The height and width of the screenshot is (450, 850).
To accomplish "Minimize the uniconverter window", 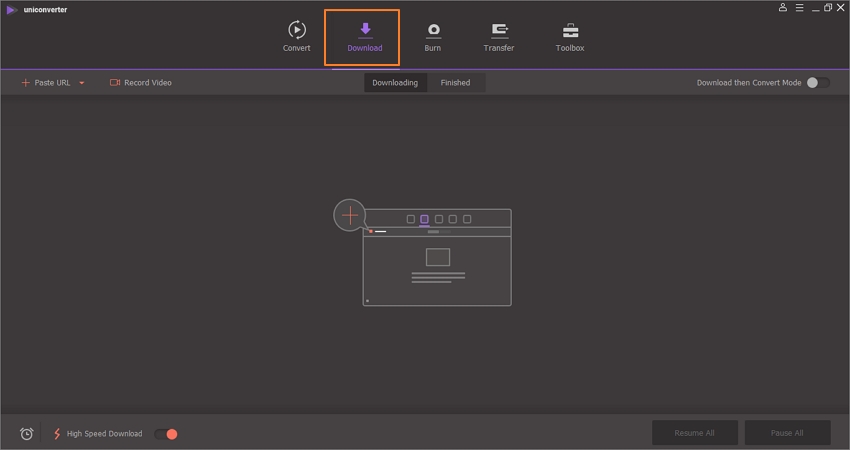I will pyautogui.click(x=815, y=8).
